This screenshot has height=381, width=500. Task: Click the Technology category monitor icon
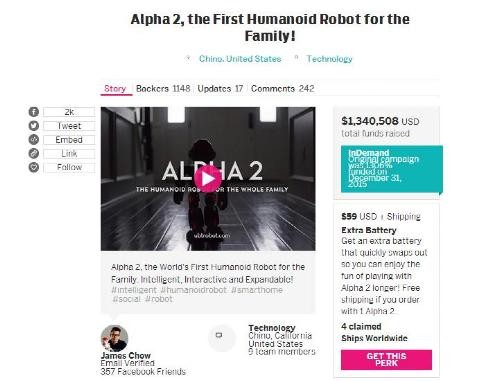pyautogui.click(x=219, y=335)
